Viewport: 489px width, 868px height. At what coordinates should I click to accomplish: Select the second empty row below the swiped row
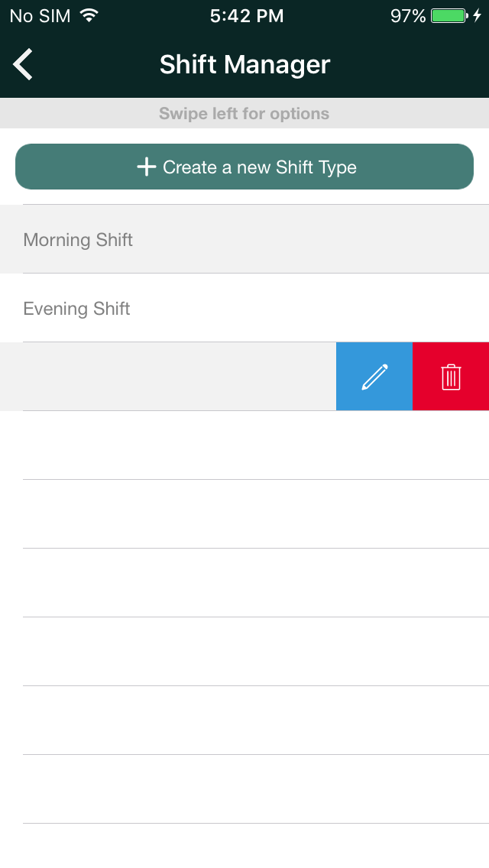coord(244,513)
